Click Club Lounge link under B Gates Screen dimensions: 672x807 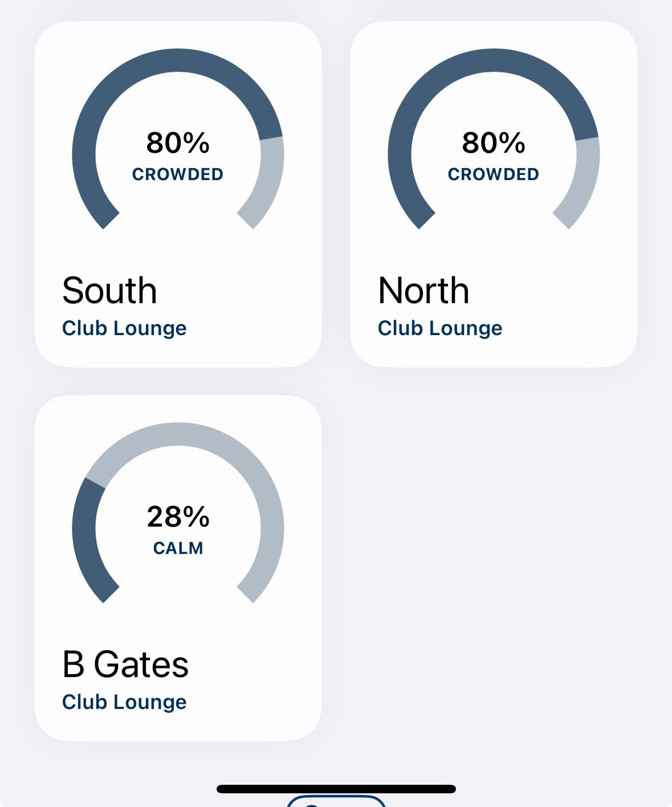[124, 702]
